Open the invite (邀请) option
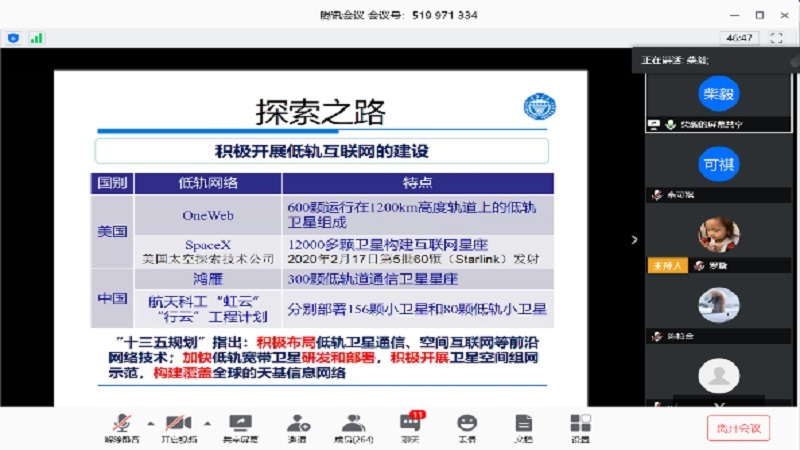Screen dimensions: 800x450 coord(297,428)
